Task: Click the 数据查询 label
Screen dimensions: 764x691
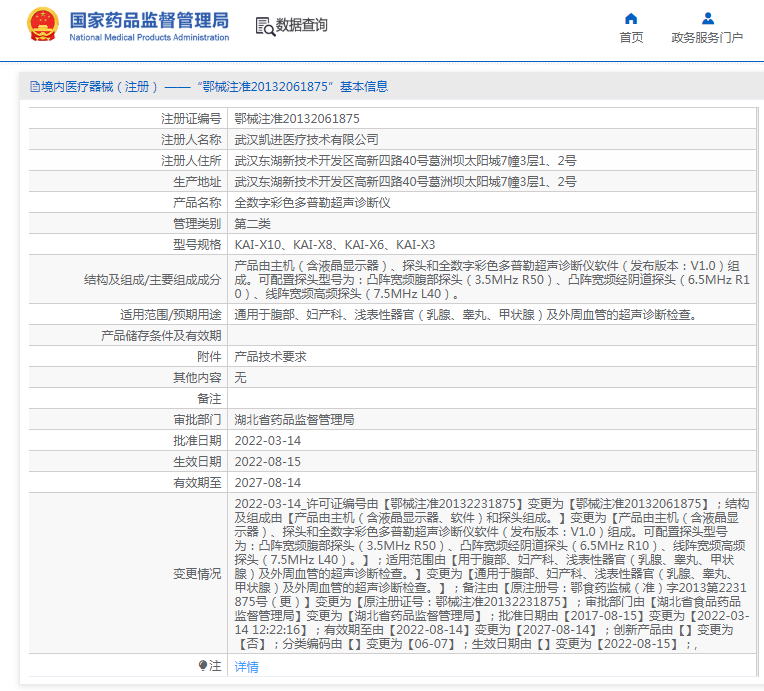Action: point(302,25)
